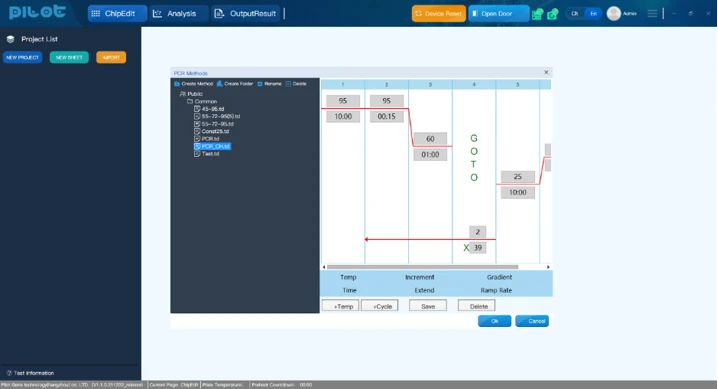
Task: Open the hamburger menu icon
Action: click(x=652, y=14)
